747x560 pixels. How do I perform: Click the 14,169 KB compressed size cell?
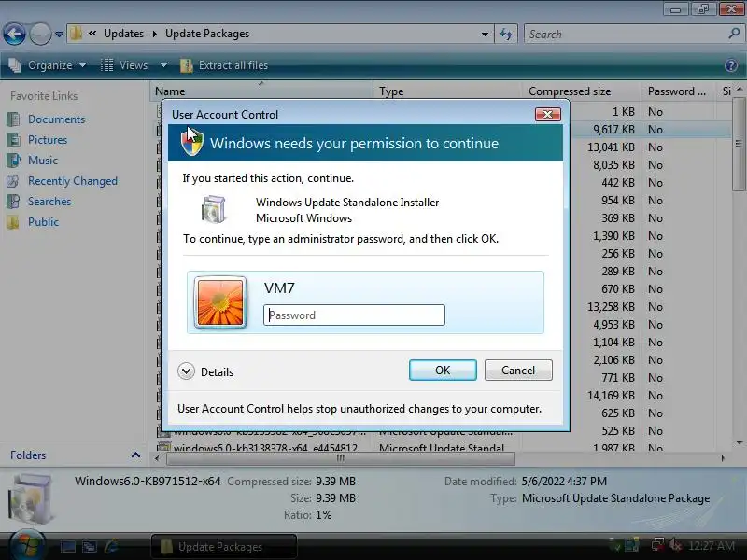(x=611, y=395)
